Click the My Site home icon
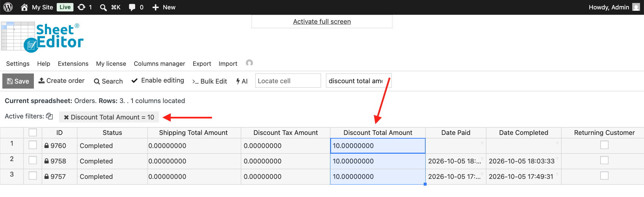Screen dimensions: 644x197 [24, 7]
